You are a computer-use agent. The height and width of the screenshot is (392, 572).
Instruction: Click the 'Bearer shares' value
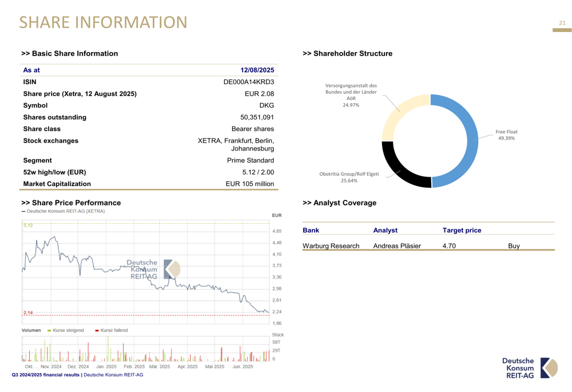pyautogui.click(x=253, y=129)
